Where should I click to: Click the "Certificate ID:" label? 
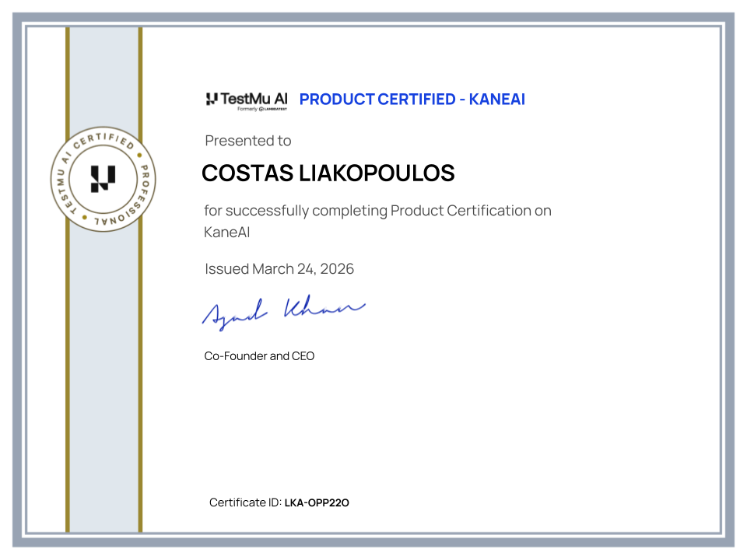(245, 502)
